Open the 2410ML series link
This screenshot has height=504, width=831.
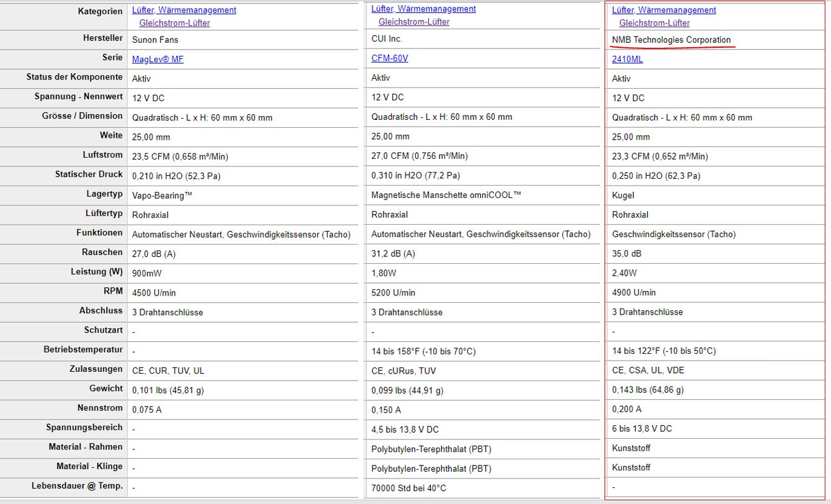(x=627, y=59)
